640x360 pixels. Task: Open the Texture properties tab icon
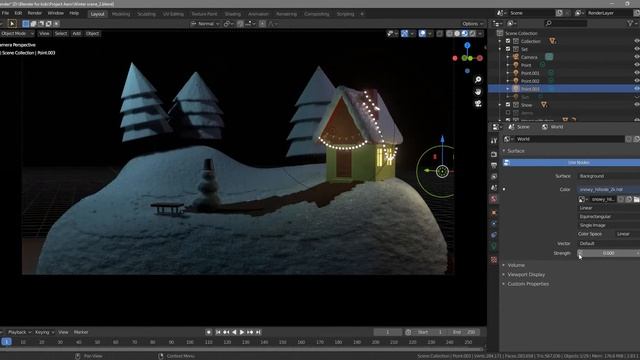494,260
